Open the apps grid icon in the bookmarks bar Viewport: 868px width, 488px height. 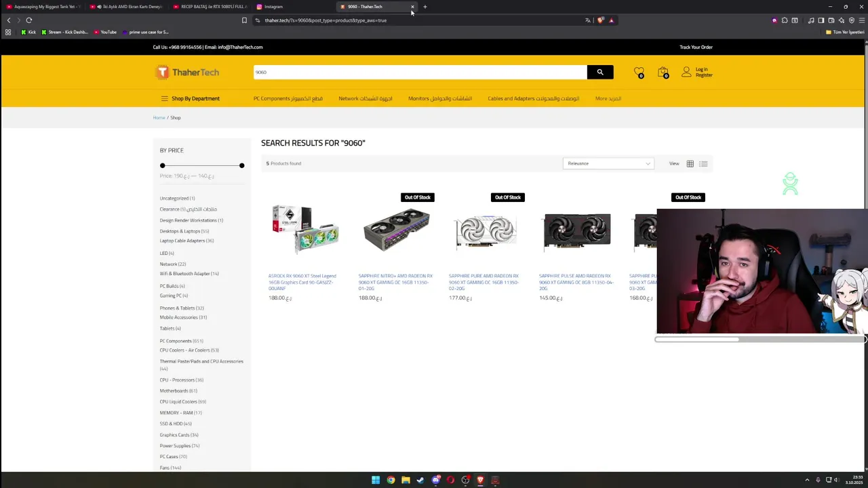(8, 32)
